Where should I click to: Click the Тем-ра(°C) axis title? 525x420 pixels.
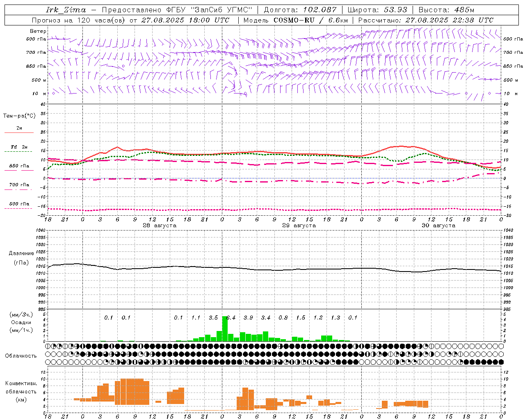pyautogui.click(x=19, y=116)
